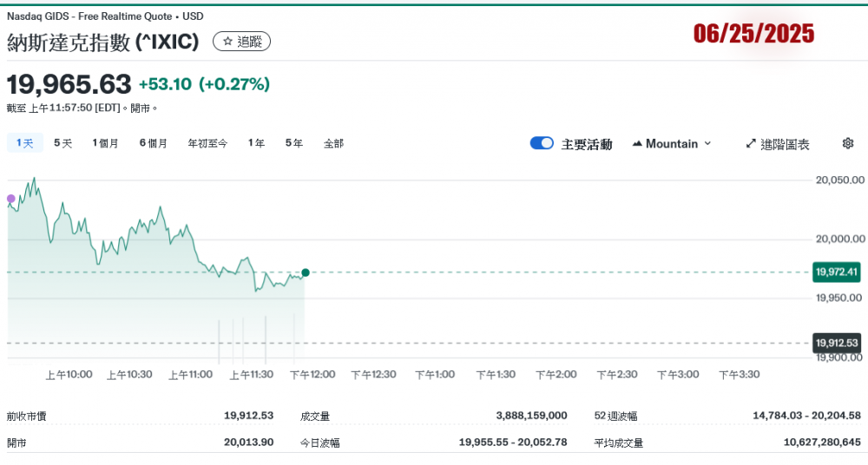This screenshot has height=465, width=868.
Task: Toggle the 主要活動 switch off
Action: click(x=542, y=143)
